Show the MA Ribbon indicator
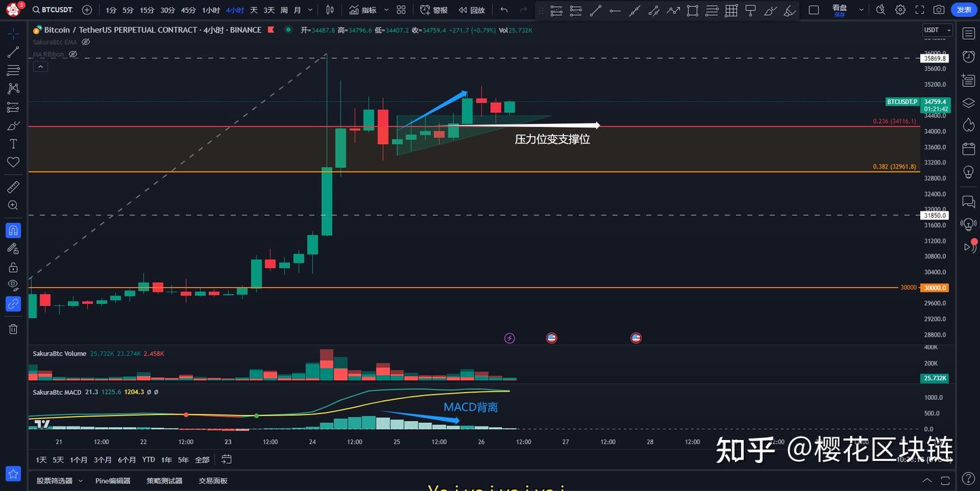980x491 pixels. (x=73, y=54)
